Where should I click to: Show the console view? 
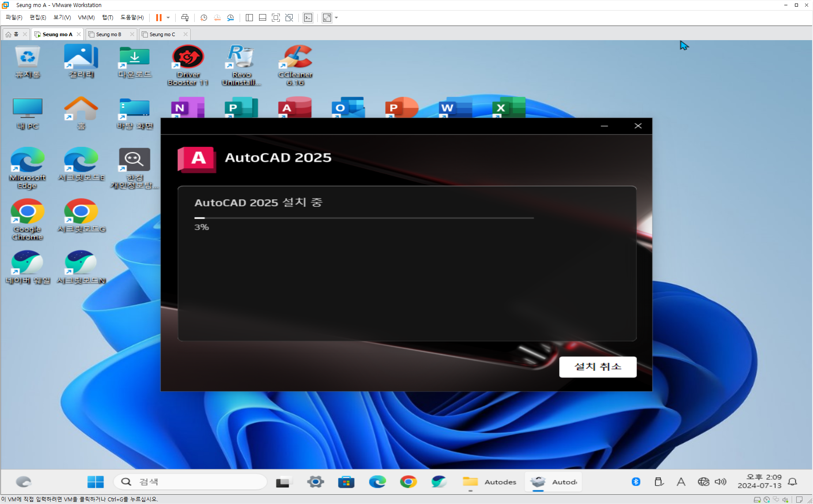[x=308, y=18]
